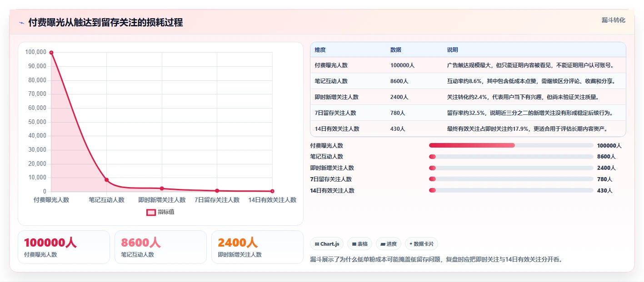Click the chart data point for 笔记互动人数
The width and height of the screenshot is (644, 282).
tap(106, 180)
